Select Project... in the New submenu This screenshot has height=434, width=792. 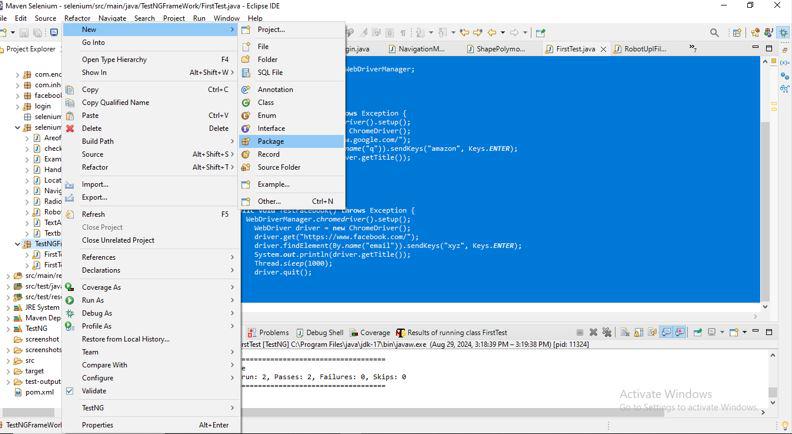point(291,29)
